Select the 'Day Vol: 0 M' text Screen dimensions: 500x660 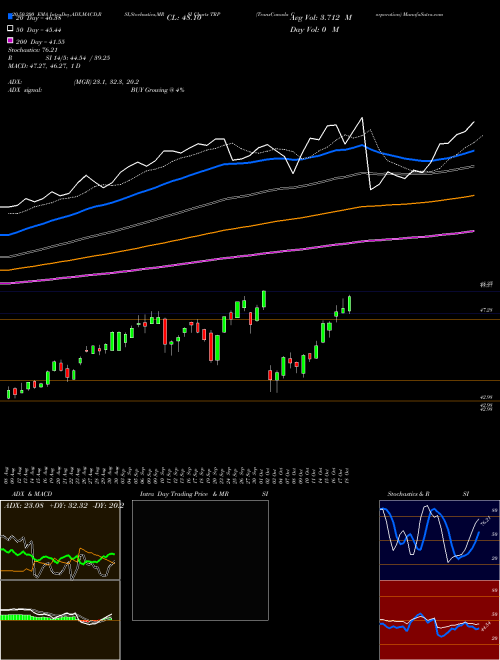point(314,29)
